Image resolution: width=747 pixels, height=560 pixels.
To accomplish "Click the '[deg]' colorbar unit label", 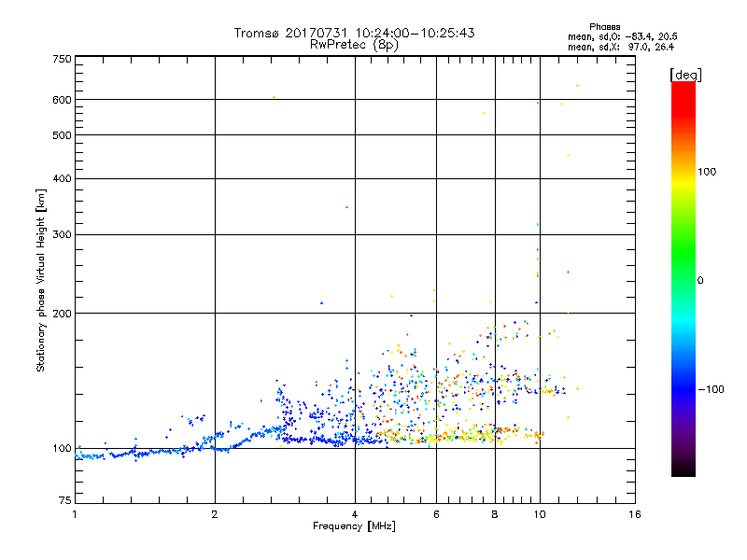I will (685, 75).
